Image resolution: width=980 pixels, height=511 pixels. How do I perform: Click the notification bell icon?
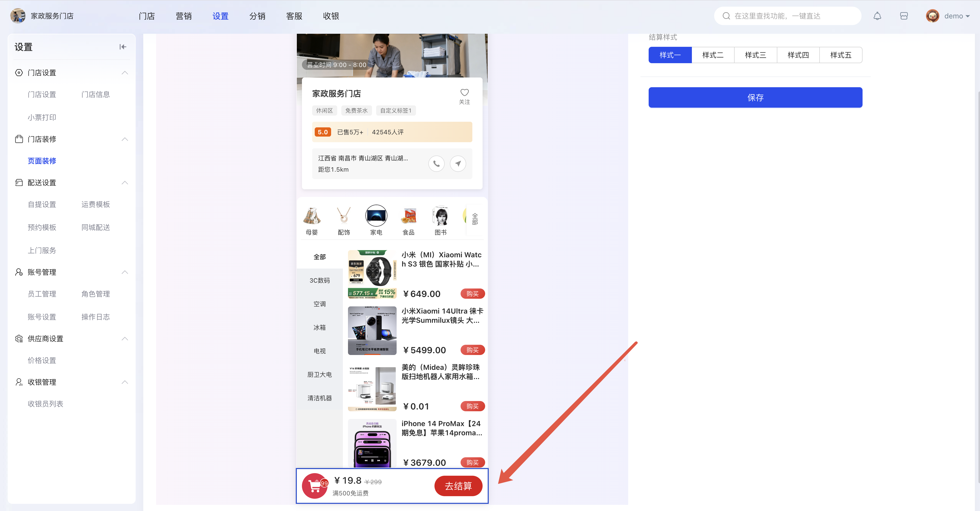(x=877, y=16)
